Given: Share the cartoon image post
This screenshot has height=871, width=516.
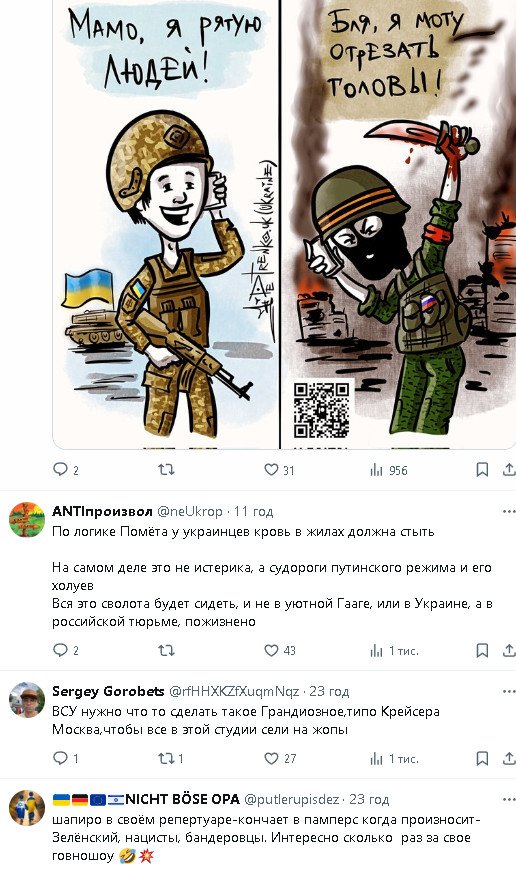Looking at the screenshot, I should [509, 470].
